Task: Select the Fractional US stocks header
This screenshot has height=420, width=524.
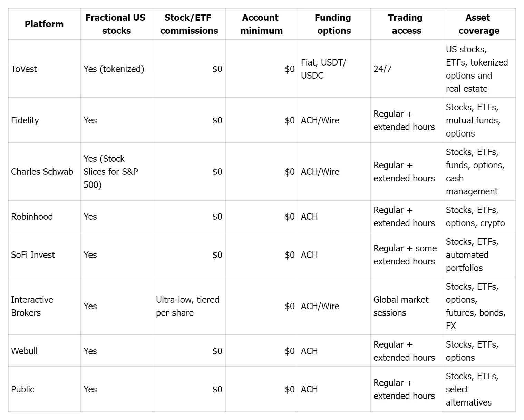Action: (116, 24)
